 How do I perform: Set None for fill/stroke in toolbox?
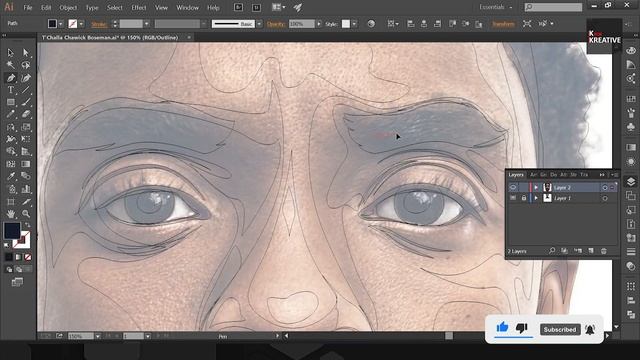click(x=28, y=257)
